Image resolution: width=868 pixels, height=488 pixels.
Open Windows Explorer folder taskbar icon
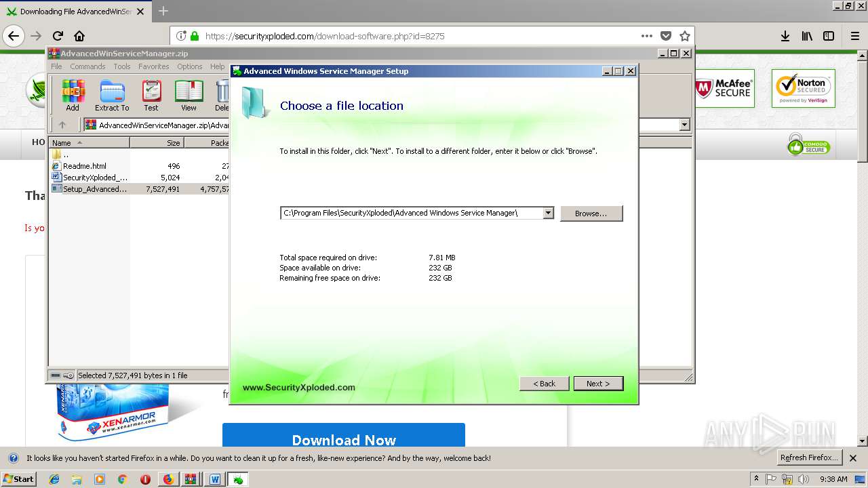(x=77, y=479)
